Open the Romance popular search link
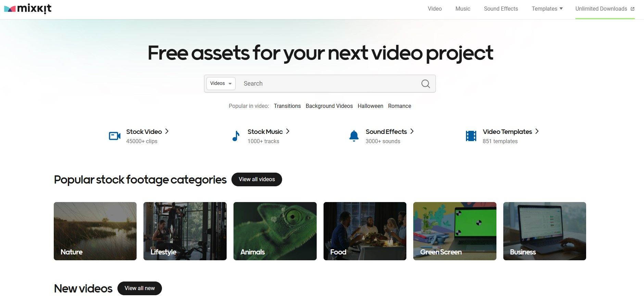This screenshot has width=644, height=300. (x=400, y=106)
